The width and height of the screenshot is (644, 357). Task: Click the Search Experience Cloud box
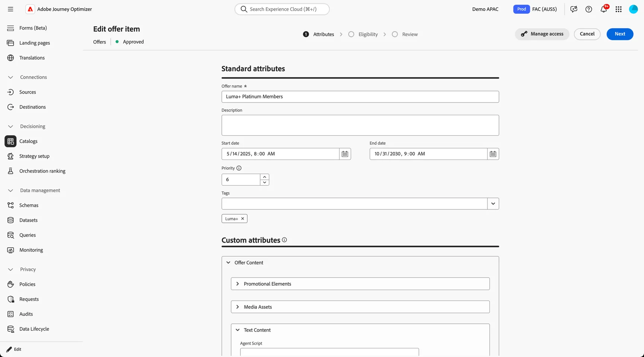(282, 9)
